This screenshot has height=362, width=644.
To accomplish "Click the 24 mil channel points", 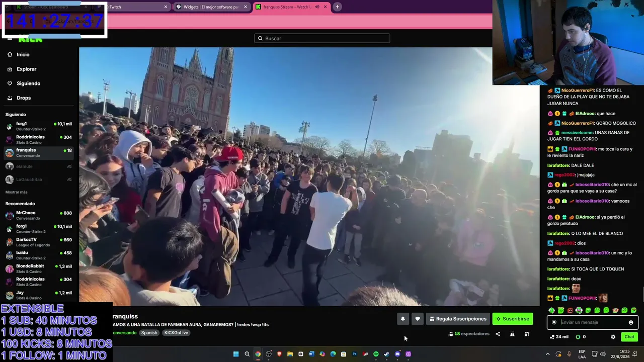I will [559, 337].
